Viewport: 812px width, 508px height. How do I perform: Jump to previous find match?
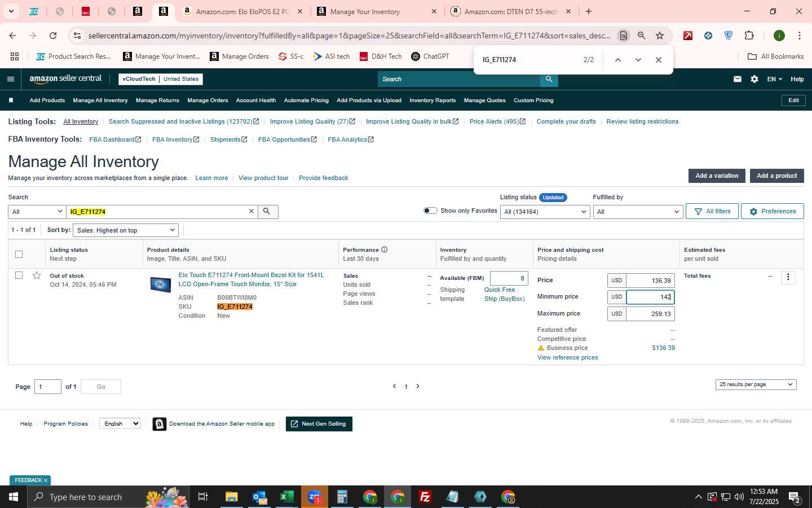coord(617,60)
